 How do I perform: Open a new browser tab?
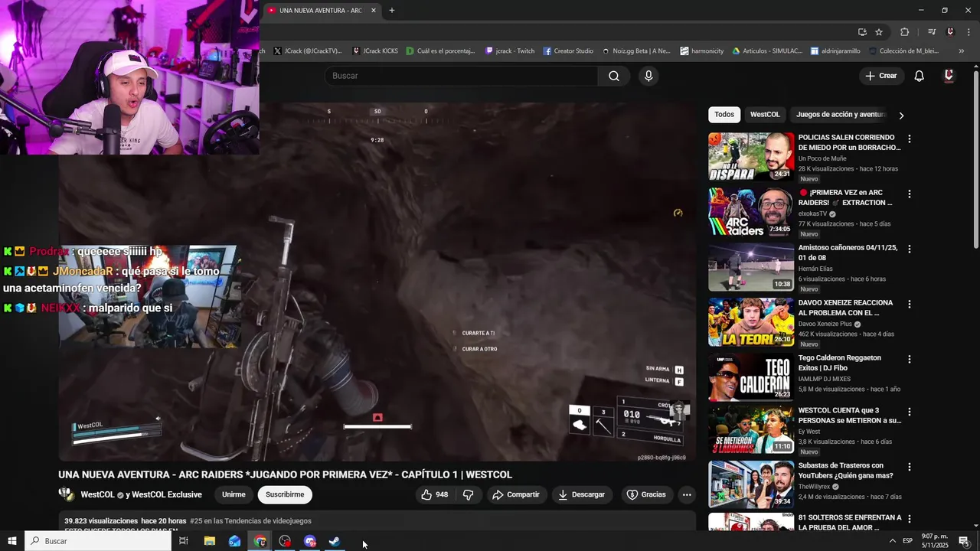[x=392, y=11]
